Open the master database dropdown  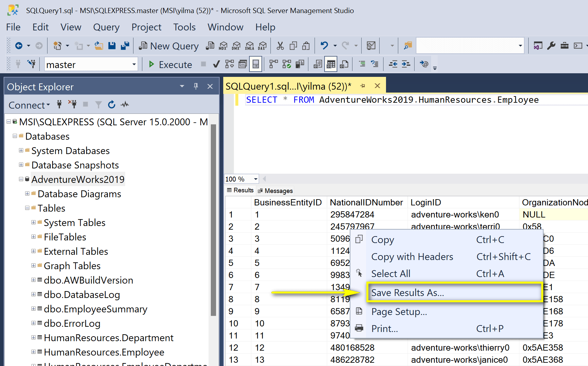(134, 64)
